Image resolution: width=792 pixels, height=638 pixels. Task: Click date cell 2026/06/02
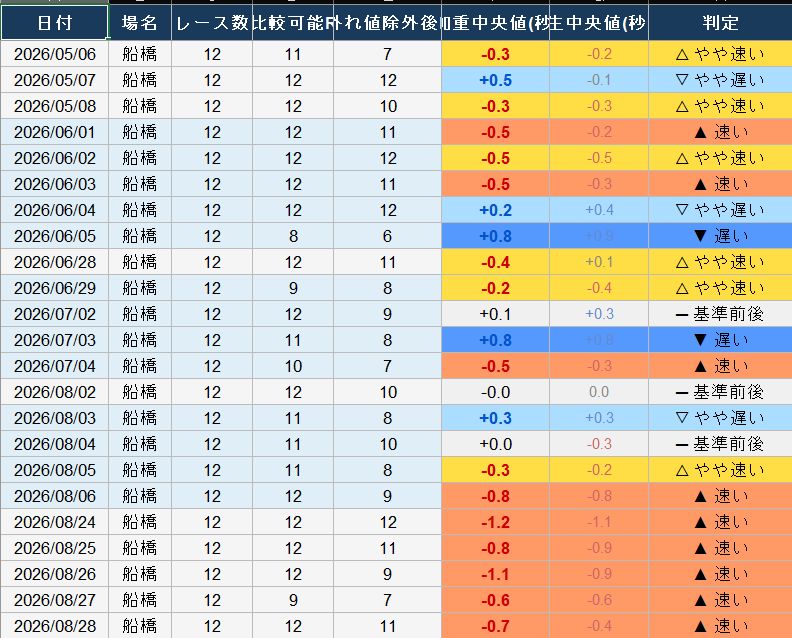coord(55,158)
